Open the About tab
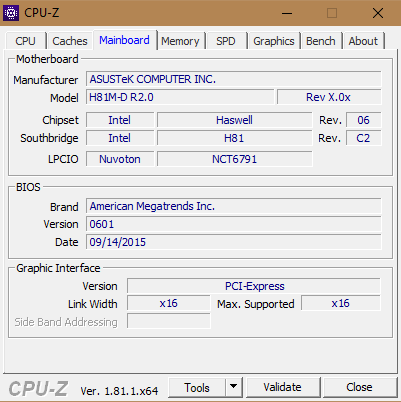This screenshot has height=402, width=401. (x=363, y=41)
